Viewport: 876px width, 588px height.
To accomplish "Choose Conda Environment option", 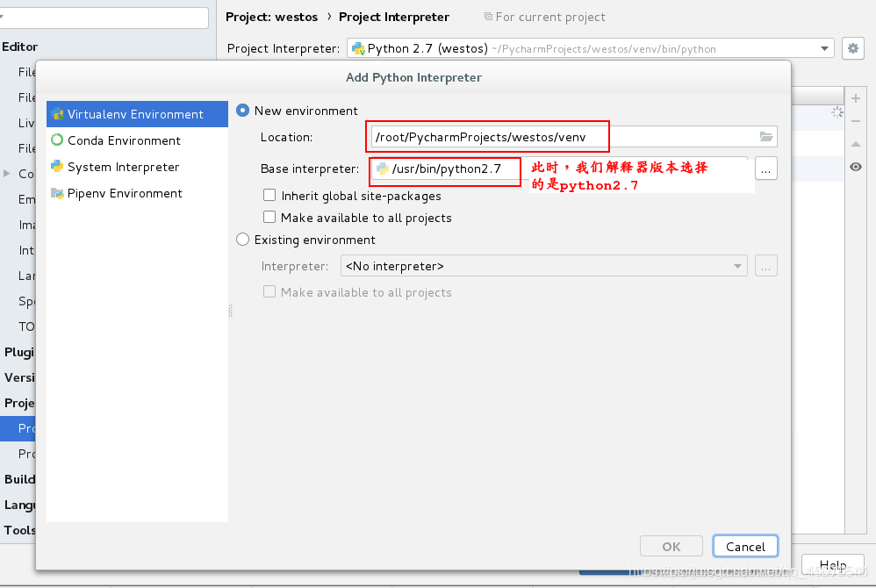I will (137, 140).
